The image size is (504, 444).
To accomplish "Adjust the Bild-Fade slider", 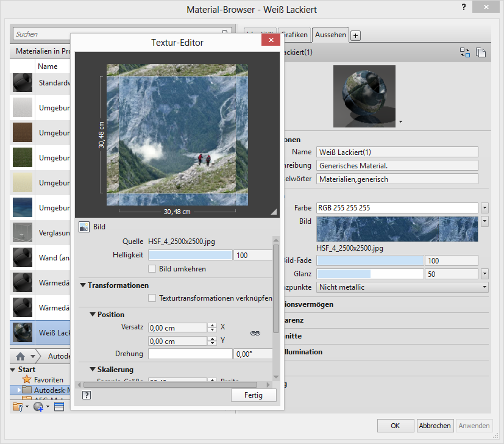I will point(370,260).
